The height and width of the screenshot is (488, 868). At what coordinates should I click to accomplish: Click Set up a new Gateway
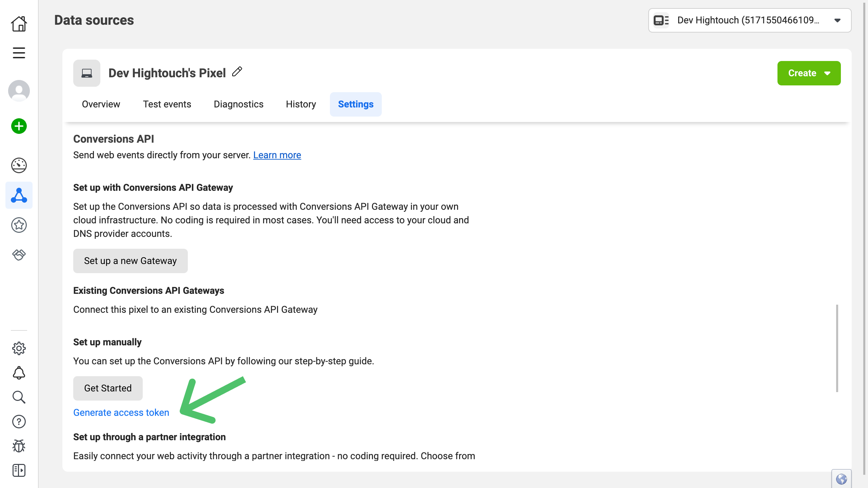[x=130, y=261]
